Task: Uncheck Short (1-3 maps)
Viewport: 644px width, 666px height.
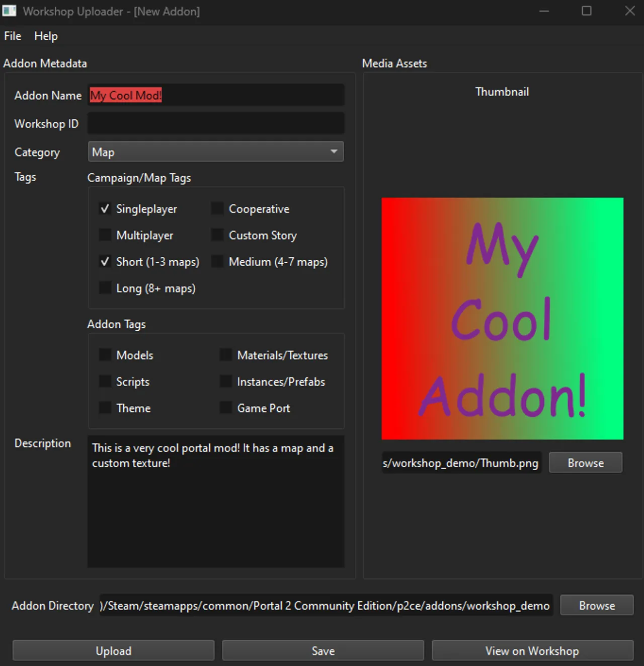Action: [x=105, y=261]
